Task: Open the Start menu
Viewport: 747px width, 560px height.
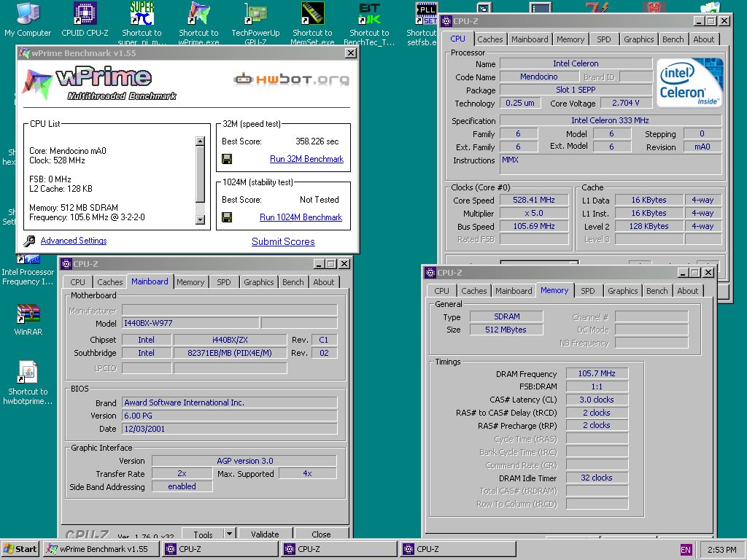Action: [20, 549]
